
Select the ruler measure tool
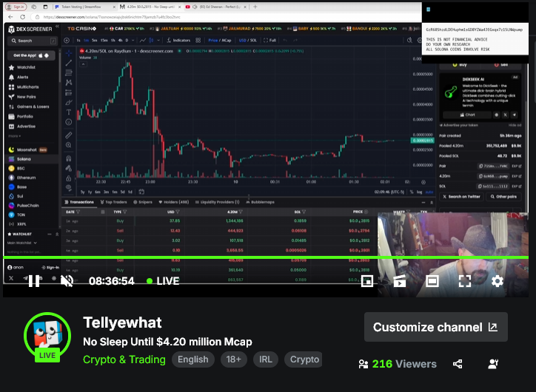[x=69, y=135]
